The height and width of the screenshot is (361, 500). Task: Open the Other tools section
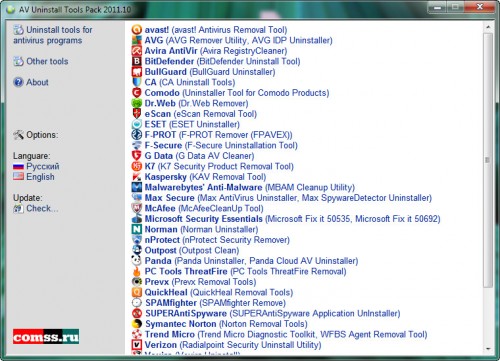tap(41, 61)
